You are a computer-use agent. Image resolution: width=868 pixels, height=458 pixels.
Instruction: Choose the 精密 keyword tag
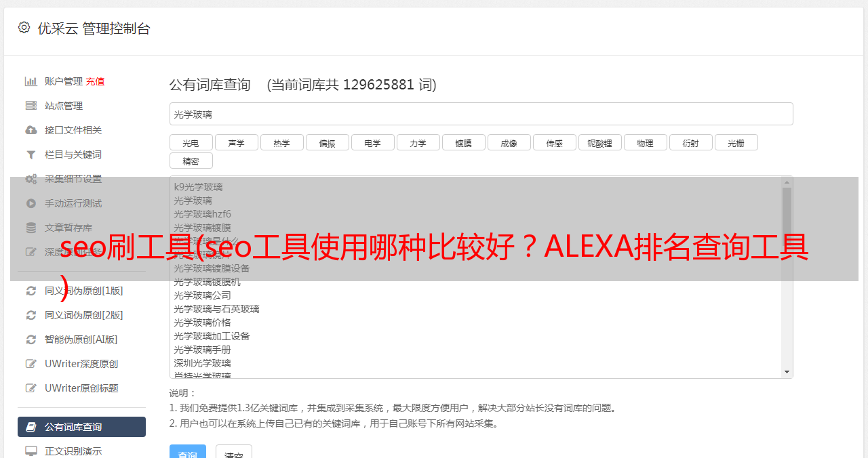[191, 161]
